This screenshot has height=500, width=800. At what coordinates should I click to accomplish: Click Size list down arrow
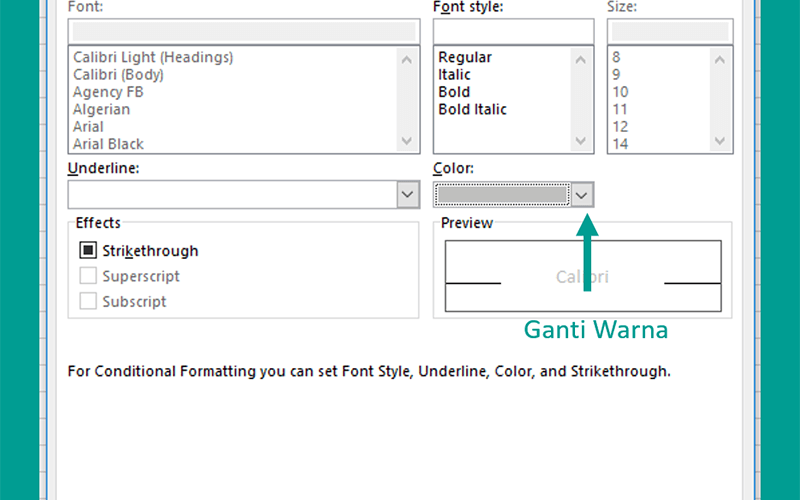coord(719,140)
